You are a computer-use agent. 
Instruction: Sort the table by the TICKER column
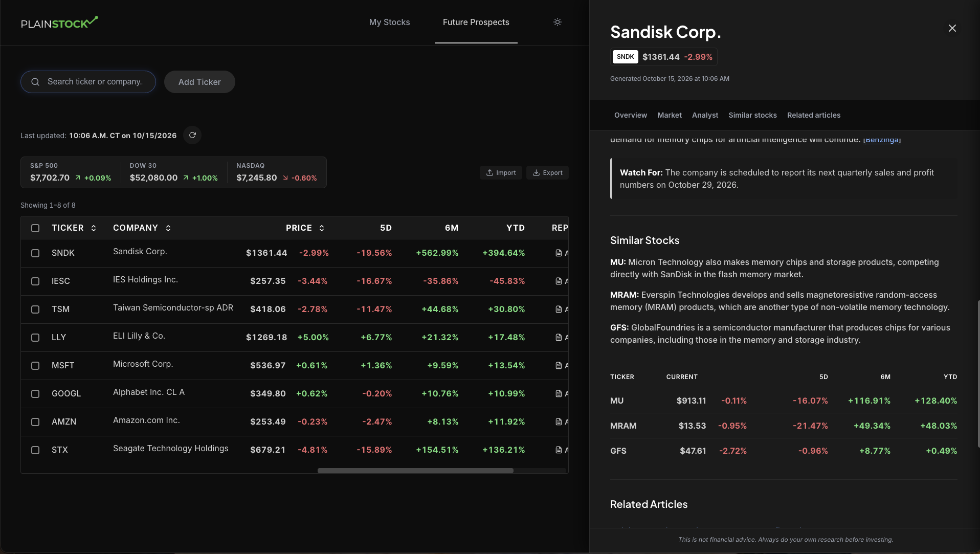pos(74,228)
